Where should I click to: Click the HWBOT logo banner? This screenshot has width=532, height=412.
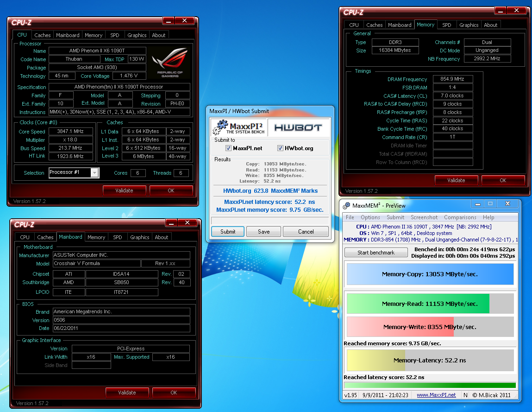298,128
